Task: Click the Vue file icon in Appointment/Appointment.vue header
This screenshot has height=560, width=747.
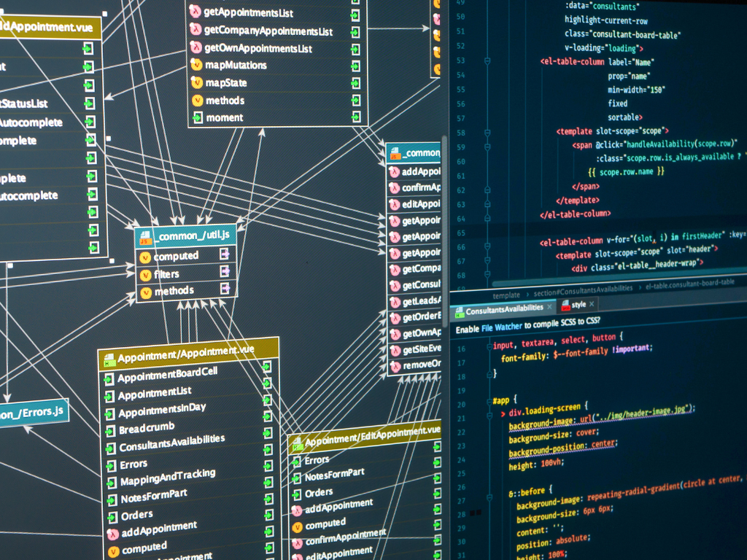Action: 109,359
